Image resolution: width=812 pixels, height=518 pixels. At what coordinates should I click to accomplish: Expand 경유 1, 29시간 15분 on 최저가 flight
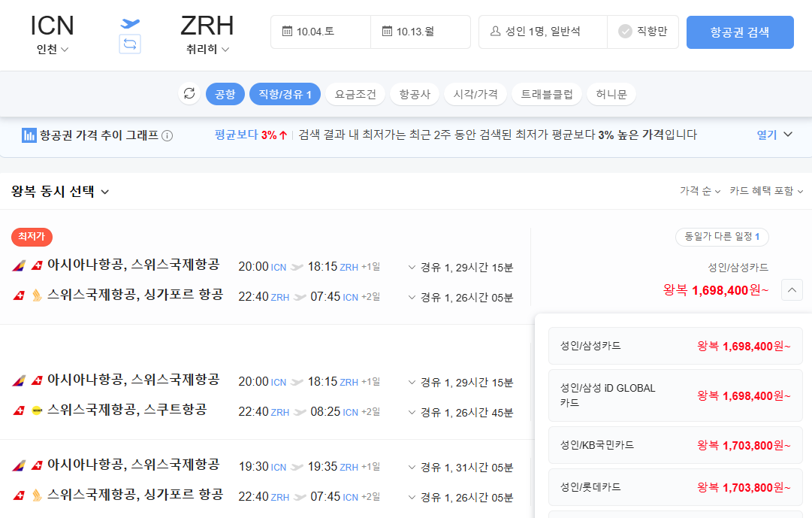(x=460, y=268)
